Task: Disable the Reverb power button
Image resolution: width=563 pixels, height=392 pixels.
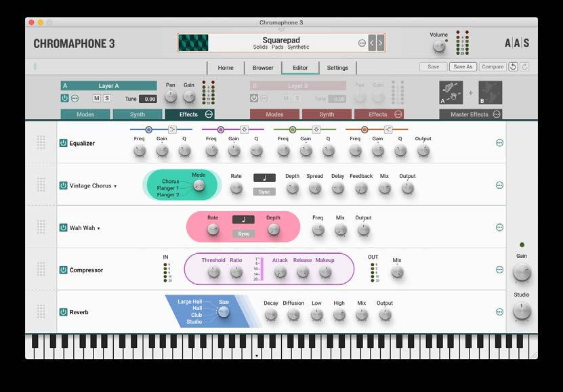Action: click(63, 312)
